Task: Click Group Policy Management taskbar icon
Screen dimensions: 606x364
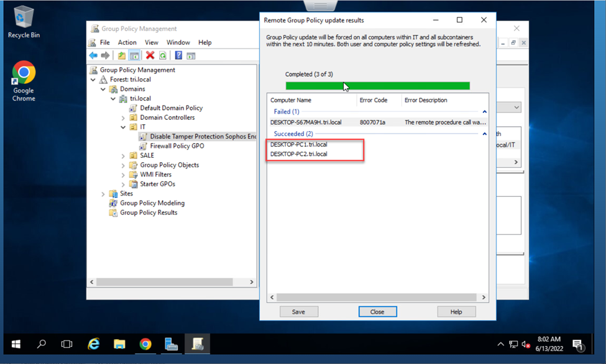Action: [x=198, y=344]
